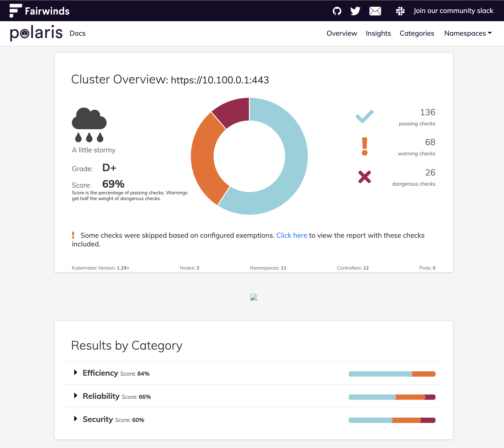Follow the 'Click here' exemptions link

[292, 235]
